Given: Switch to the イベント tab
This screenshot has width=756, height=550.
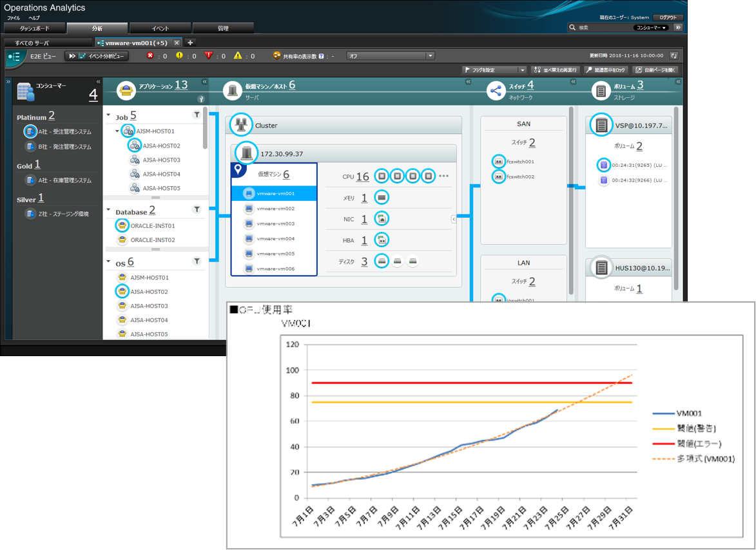Looking at the screenshot, I should 160,28.
